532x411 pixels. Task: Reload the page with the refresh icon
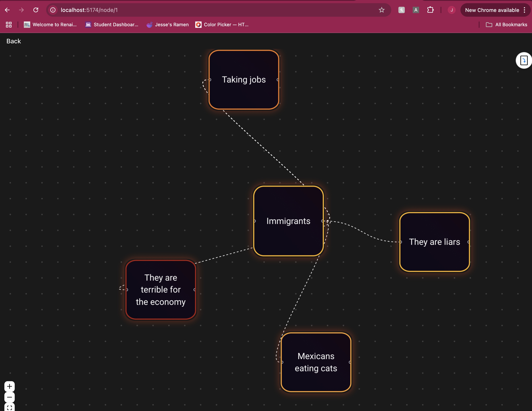point(36,10)
